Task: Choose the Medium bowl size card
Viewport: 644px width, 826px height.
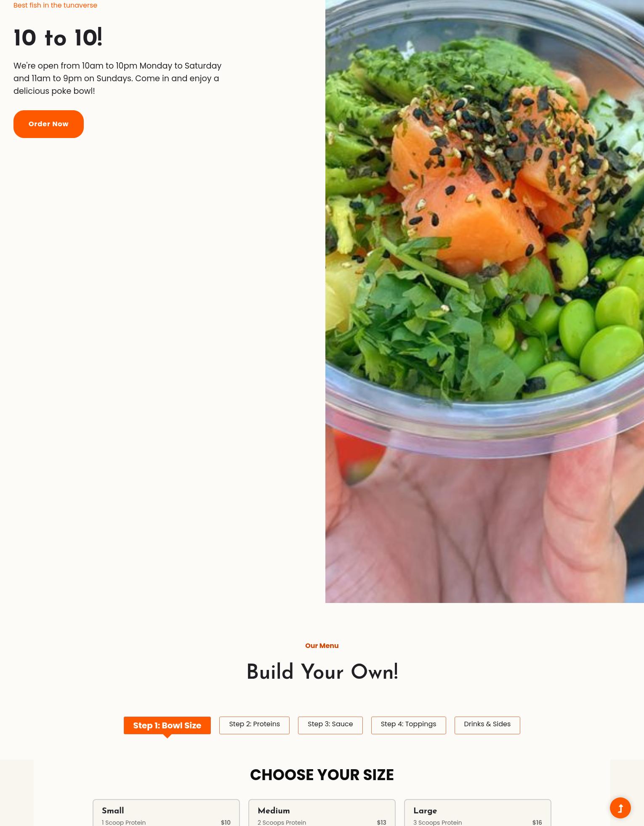Action: 322,813
